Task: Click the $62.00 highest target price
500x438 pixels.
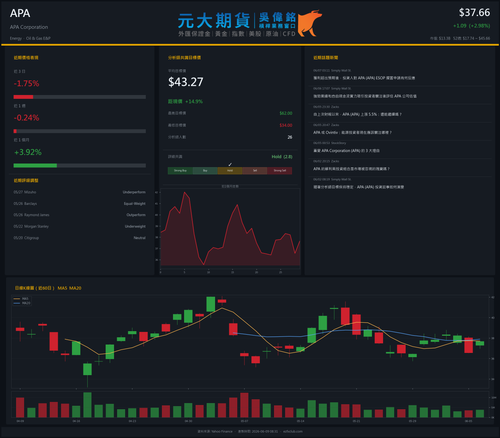Action: pyautogui.click(x=286, y=113)
